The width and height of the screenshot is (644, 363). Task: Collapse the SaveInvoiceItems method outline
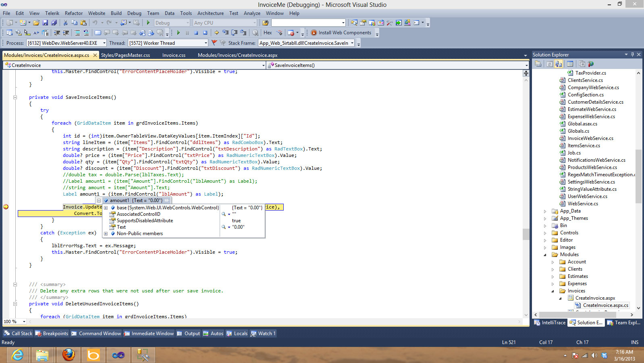pos(15,97)
